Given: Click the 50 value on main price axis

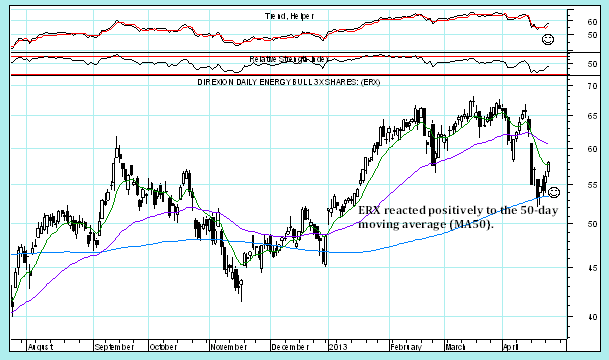Looking at the screenshot, I should pos(592,224).
